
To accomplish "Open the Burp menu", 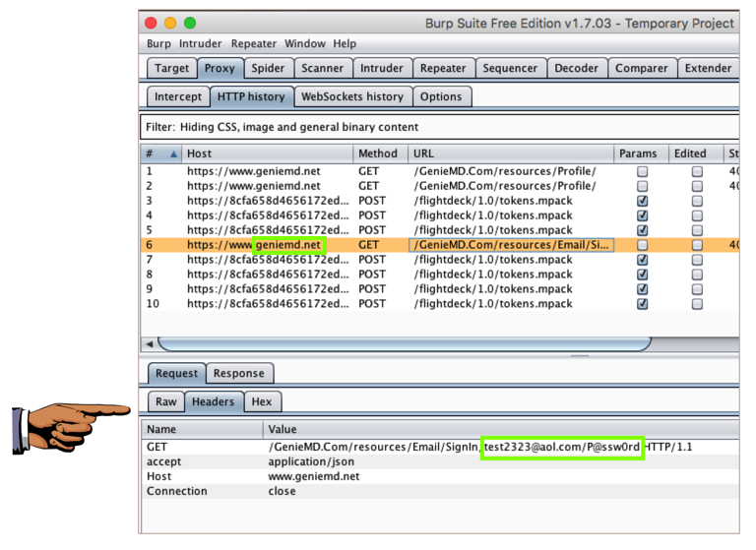I will 158,44.
